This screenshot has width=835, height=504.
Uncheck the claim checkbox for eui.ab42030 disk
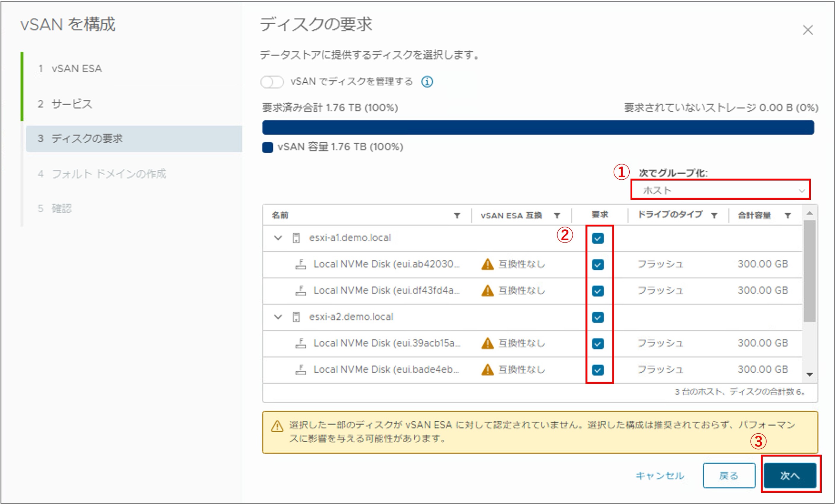[598, 265]
